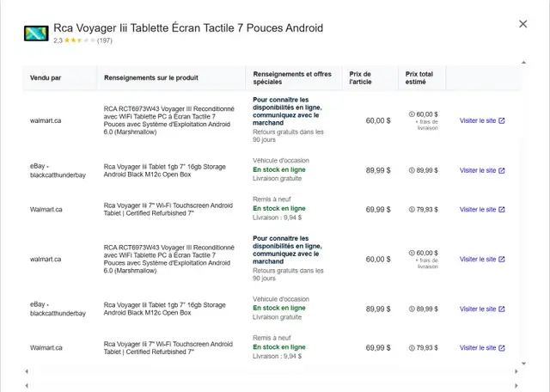The image size is (550, 392).
Task: Click info icon beside first 79,93 $ total
Action: pyautogui.click(x=412, y=210)
